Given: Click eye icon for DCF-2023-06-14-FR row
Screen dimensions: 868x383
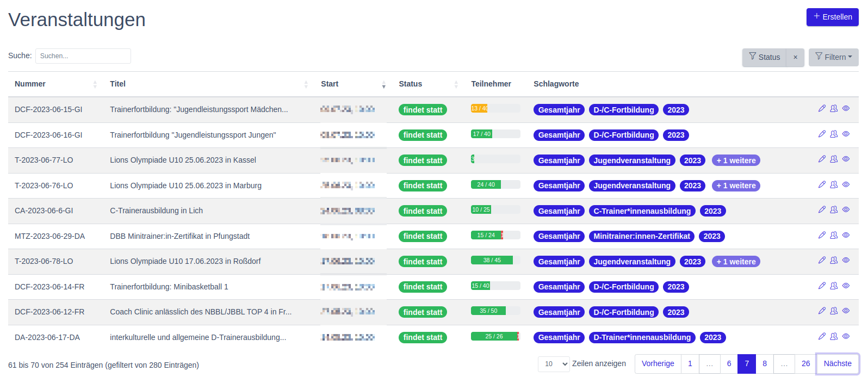Looking at the screenshot, I should coord(846,286).
